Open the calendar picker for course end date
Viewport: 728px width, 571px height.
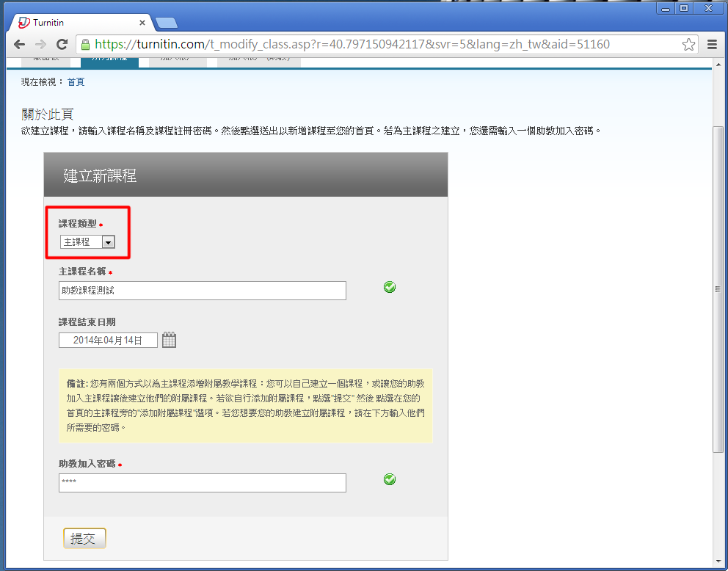tap(169, 340)
